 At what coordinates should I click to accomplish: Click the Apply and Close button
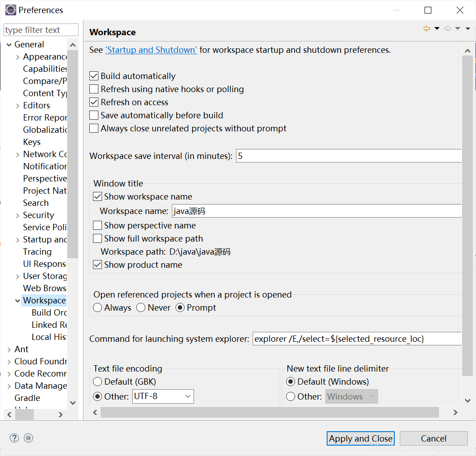[360, 438]
